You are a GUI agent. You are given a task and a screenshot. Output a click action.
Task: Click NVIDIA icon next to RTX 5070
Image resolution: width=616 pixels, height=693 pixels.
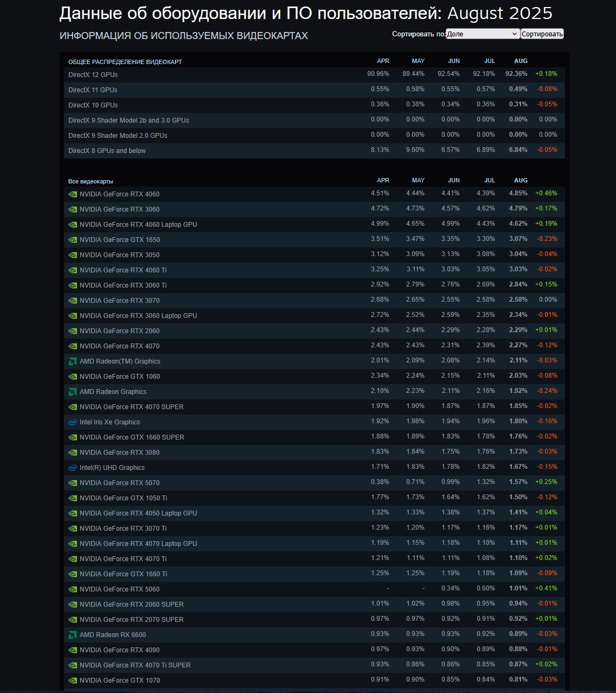click(73, 482)
